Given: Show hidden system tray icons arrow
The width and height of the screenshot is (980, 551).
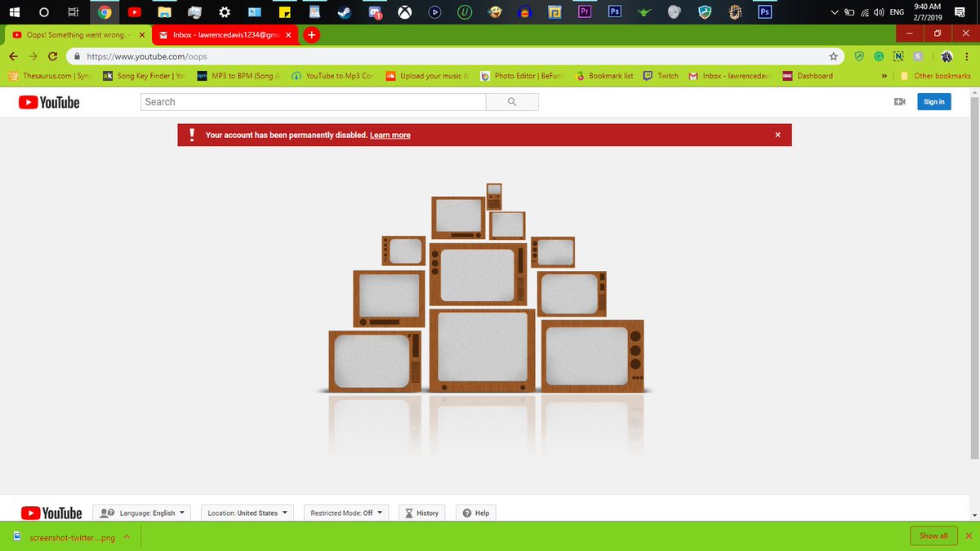Looking at the screenshot, I should (x=834, y=12).
